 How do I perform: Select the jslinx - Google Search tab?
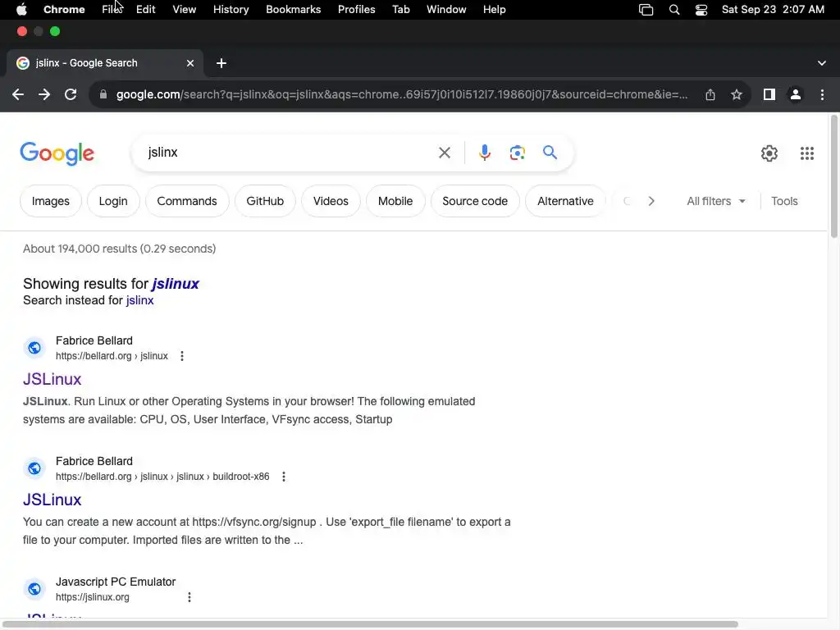click(x=104, y=63)
